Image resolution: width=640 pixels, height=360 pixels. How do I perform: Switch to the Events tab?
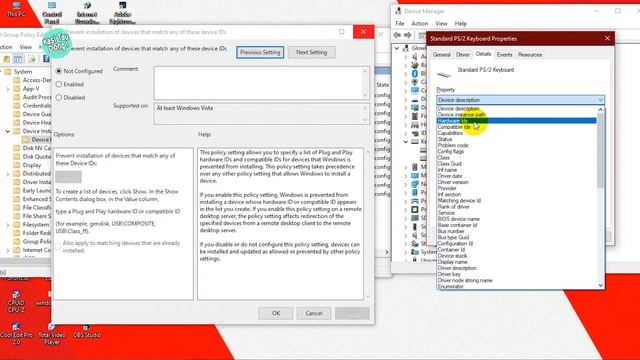[504, 55]
